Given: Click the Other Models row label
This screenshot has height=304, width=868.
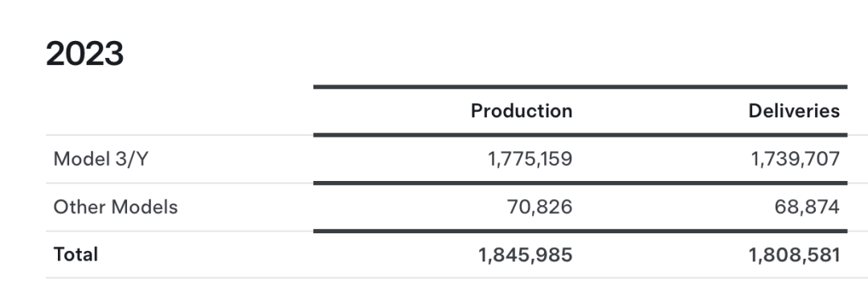Looking at the screenshot, I should point(116,207).
